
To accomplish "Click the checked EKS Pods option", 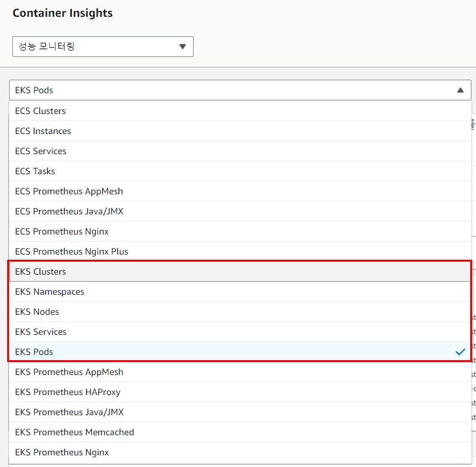I will point(240,352).
